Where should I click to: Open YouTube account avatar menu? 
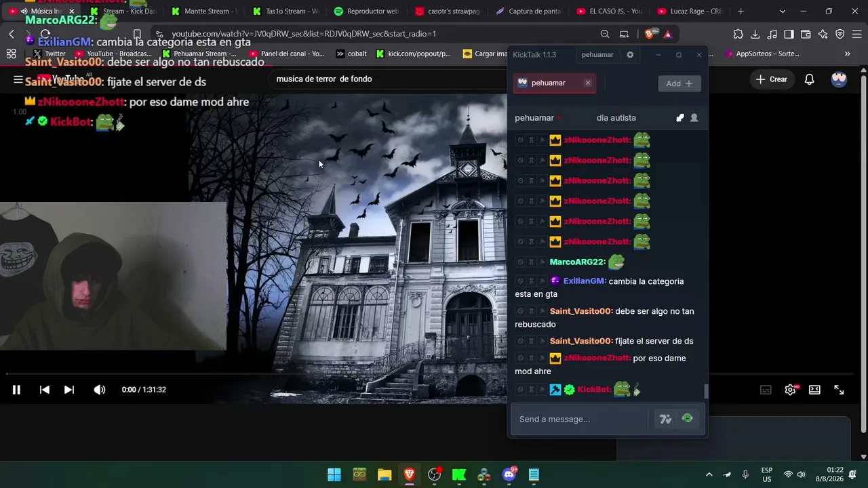pyautogui.click(x=839, y=79)
